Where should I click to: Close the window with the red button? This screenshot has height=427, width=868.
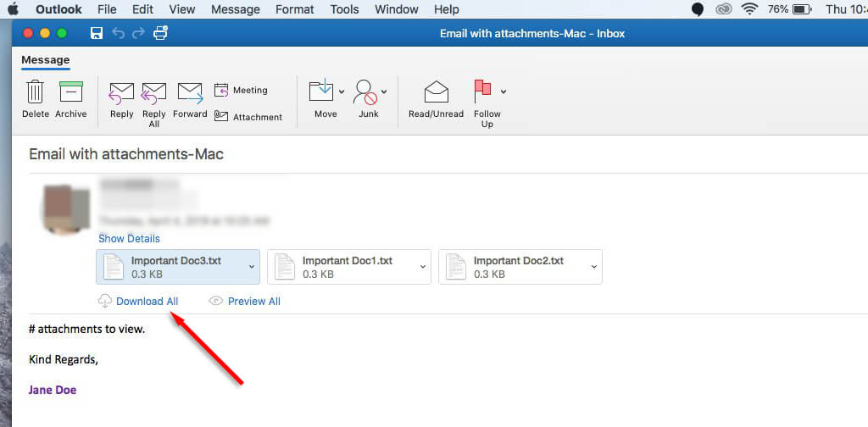tap(28, 33)
